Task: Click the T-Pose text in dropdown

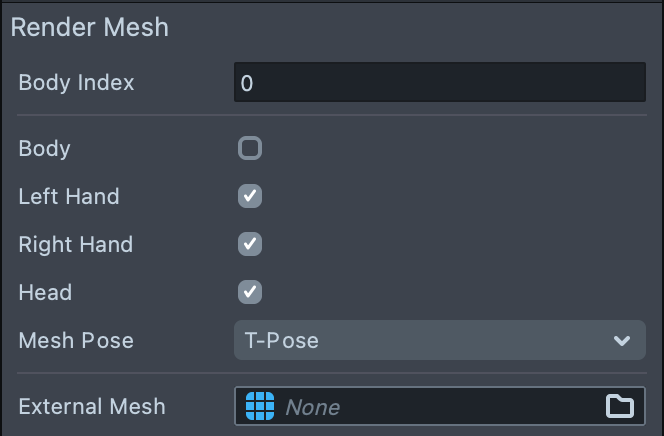Action: (x=282, y=340)
